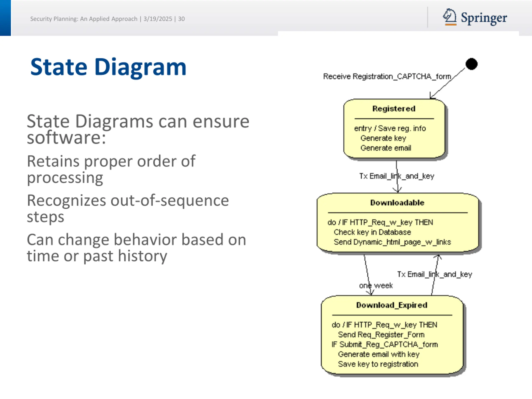Viewport: 532px width, 399px height.
Task: Click "do / IF HTTP_Req_w_key THEN" in Download_Expired
Action: pyautogui.click(x=384, y=325)
